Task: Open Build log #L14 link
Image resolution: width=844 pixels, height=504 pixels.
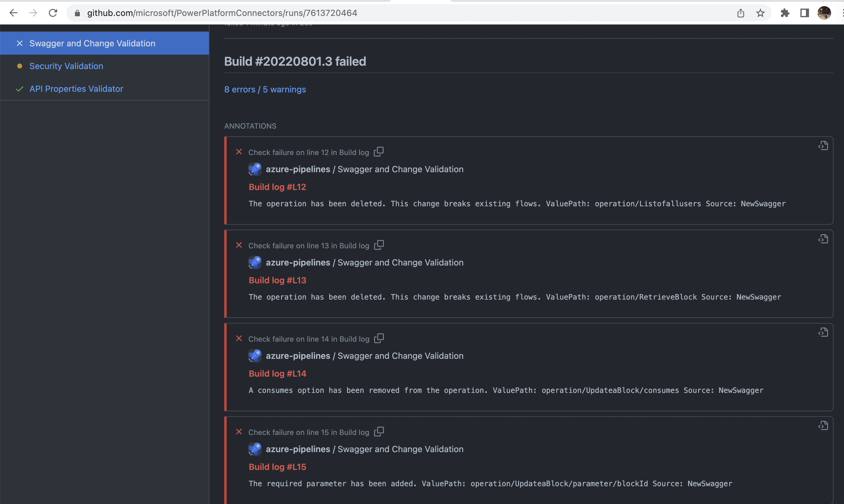Action: pos(277,374)
